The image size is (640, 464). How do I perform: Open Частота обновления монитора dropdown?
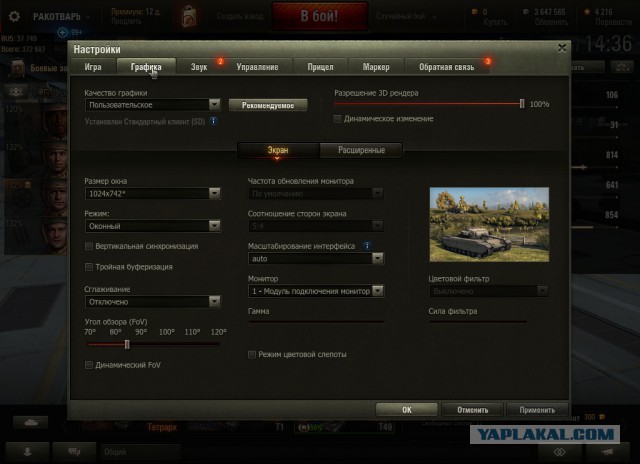[x=316, y=193]
